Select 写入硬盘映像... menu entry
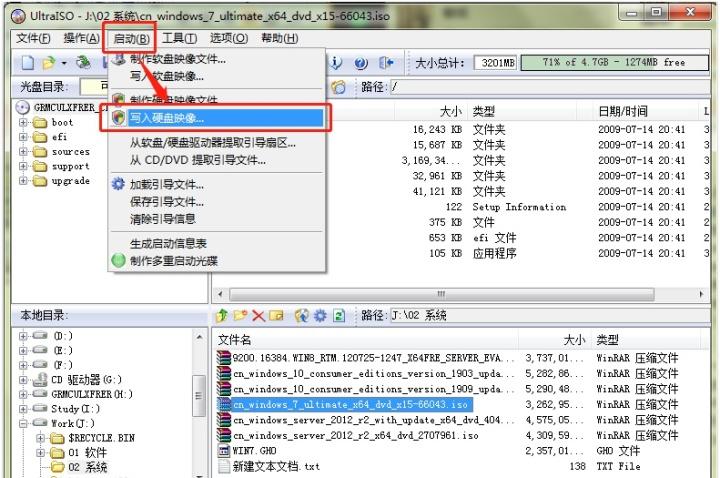720x478 pixels. point(217,118)
